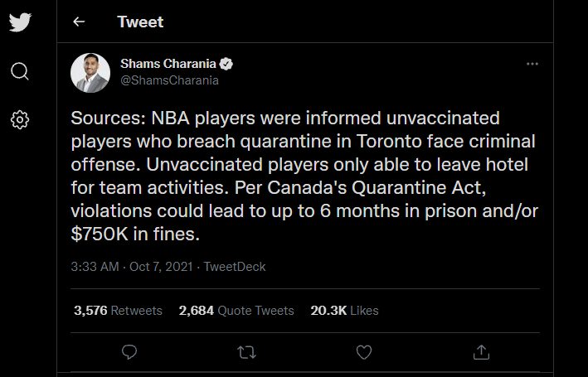Share the tweet via share icon
This screenshot has height=377, width=588.
(x=480, y=352)
